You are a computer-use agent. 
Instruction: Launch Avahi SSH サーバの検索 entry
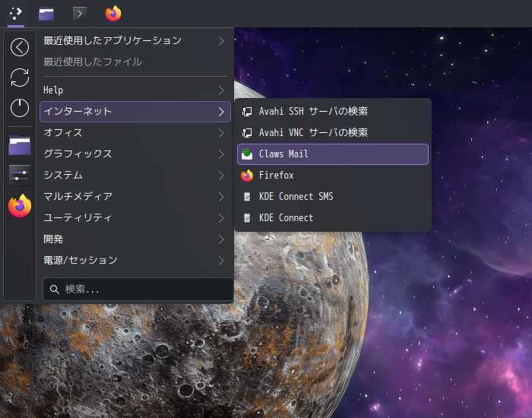333,111
